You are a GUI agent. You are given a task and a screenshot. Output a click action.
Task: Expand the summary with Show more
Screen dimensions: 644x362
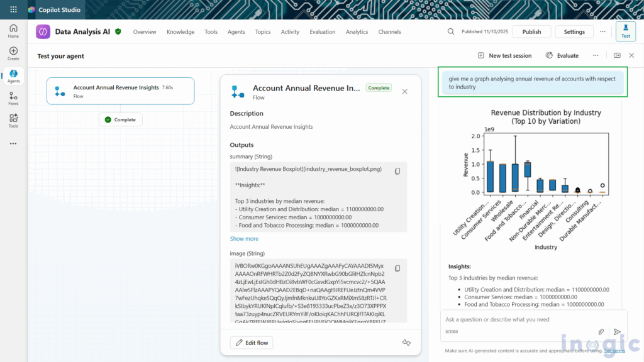click(x=244, y=238)
